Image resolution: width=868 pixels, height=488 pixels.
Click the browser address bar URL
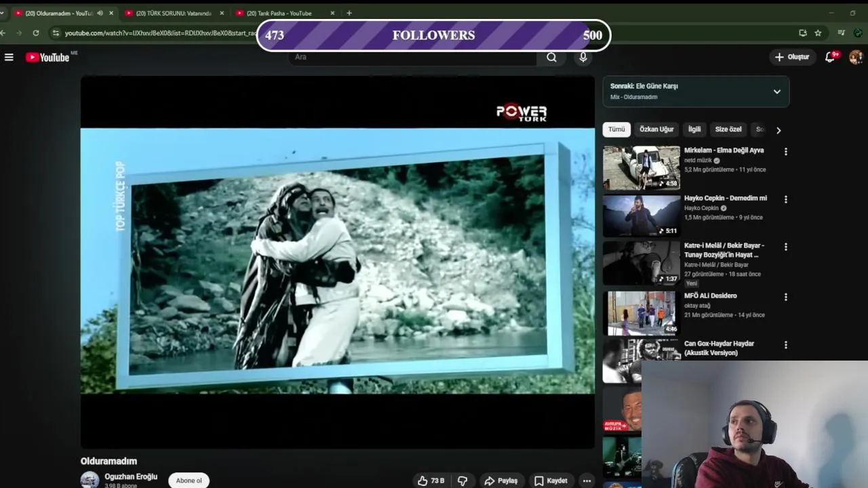pos(160,33)
